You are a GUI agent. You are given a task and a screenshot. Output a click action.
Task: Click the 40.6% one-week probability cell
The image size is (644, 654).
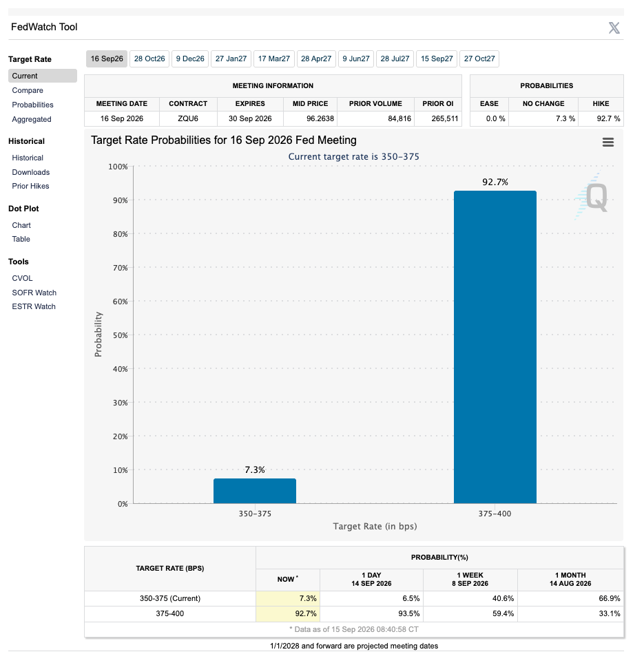[470, 598]
